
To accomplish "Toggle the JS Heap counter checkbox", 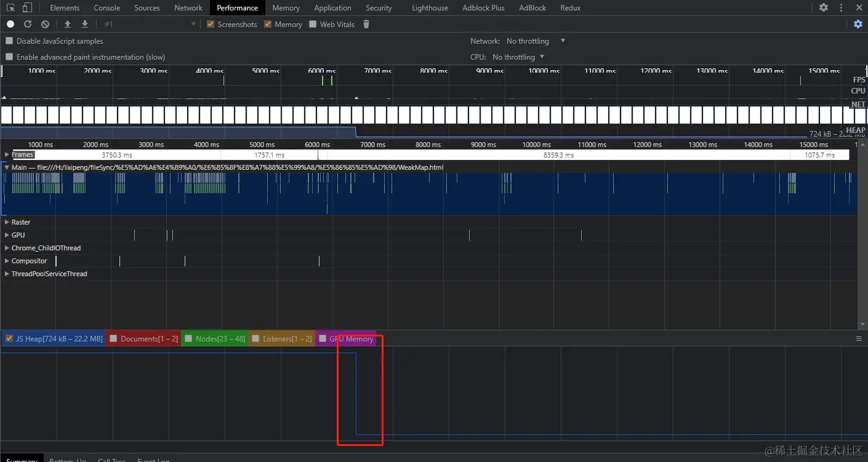I will [x=9, y=338].
